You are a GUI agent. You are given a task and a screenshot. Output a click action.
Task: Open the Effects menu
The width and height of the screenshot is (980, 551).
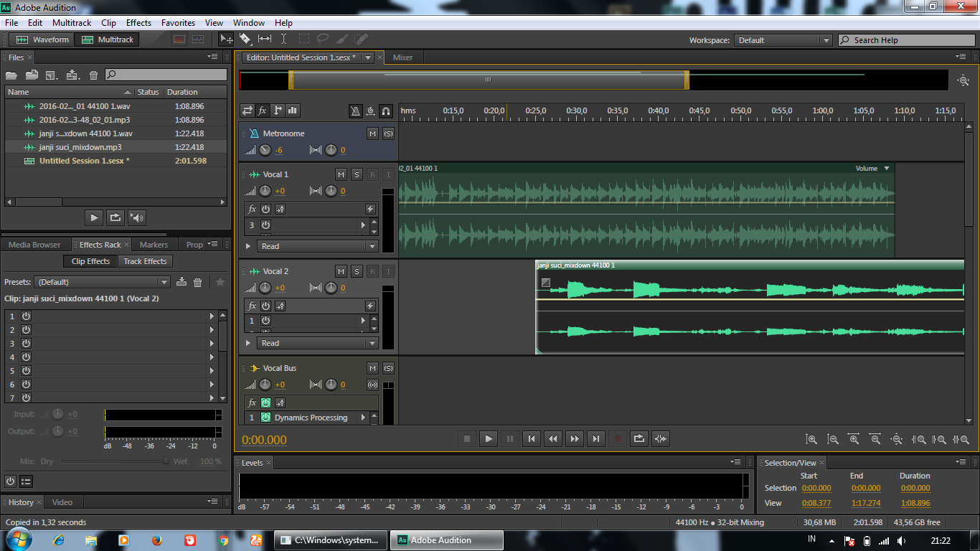138,23
